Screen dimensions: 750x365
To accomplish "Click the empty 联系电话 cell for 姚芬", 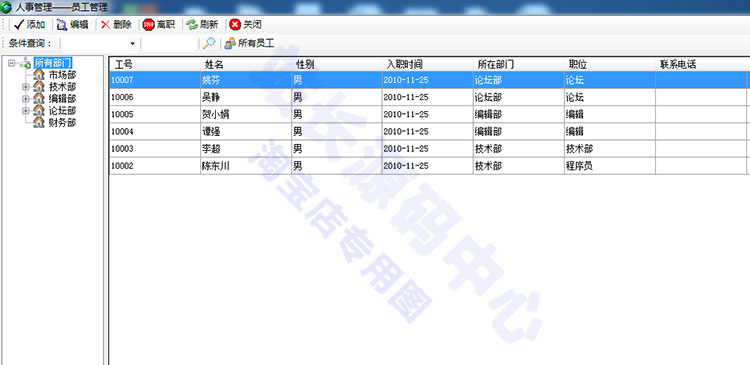I will coord(701,80).
